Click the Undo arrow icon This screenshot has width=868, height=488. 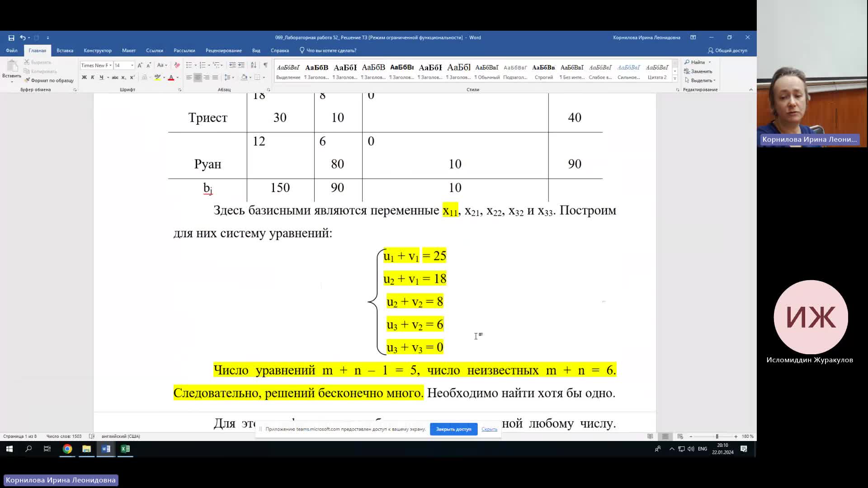23,38
